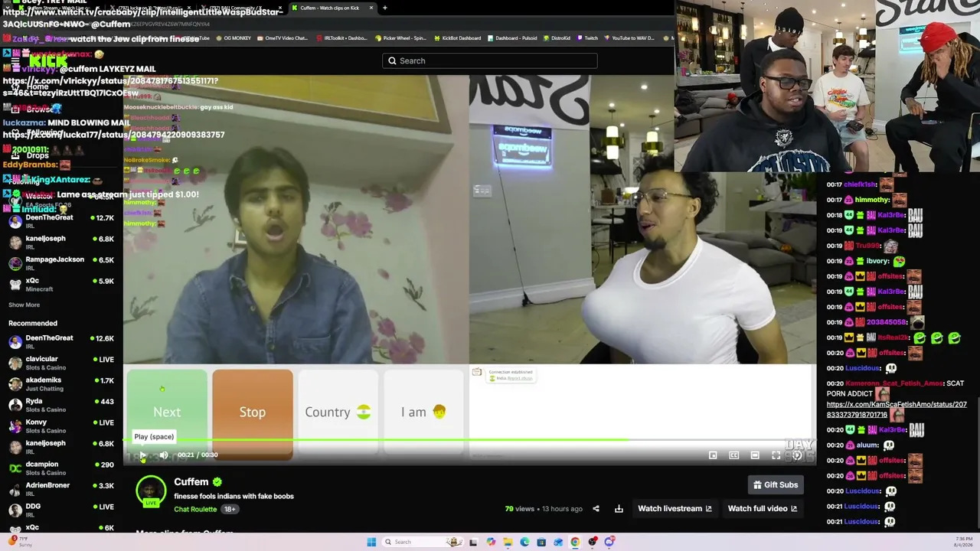Screen dimensions: 980x551
Task: Open clavicular channel in Recommended
Action: pos(61,363)
